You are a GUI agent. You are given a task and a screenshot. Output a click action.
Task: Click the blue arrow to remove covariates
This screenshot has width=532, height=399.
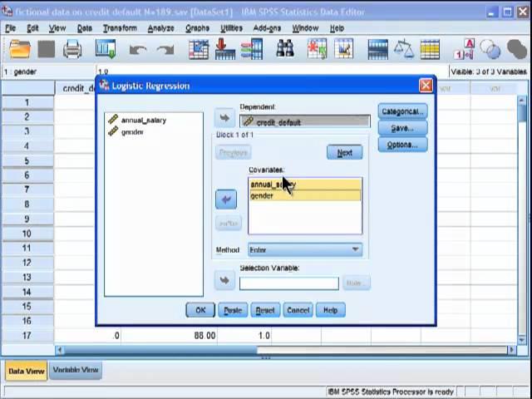point(226,199)
